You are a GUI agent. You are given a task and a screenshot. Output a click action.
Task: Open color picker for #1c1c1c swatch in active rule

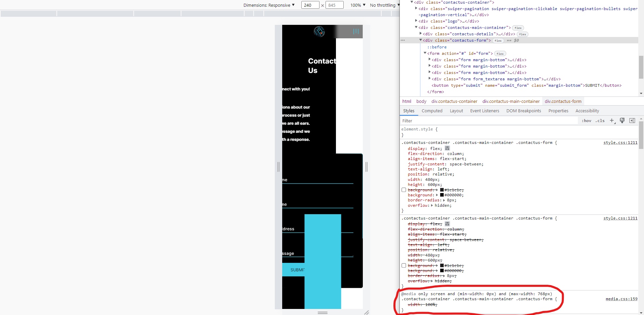[x=442, y=190]
